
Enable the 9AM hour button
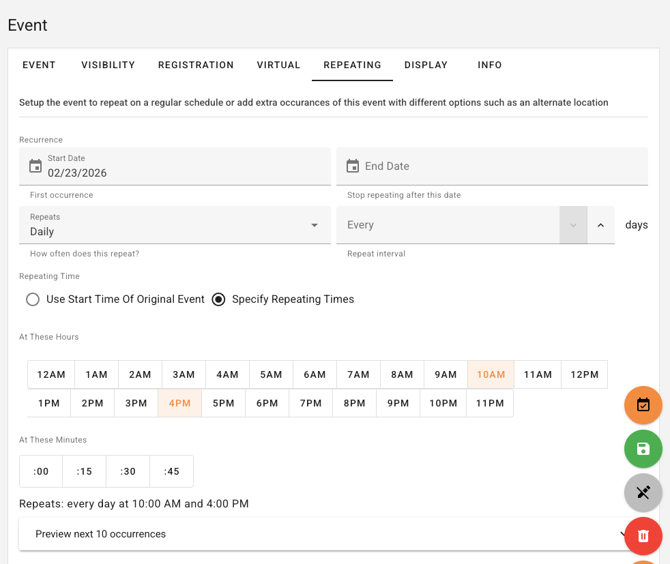pyautogui.click(x=446, y=375)
